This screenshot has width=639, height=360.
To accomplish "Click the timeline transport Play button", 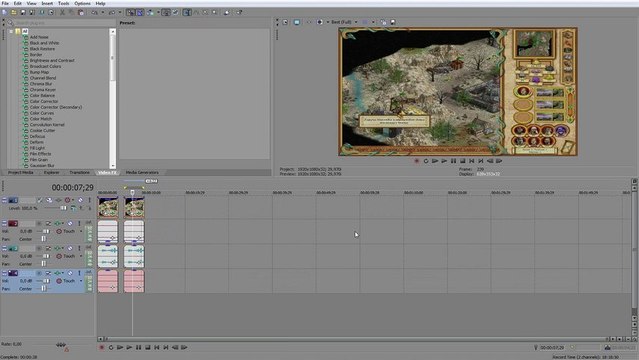I will pyautogui.click(x=129, y=347).
